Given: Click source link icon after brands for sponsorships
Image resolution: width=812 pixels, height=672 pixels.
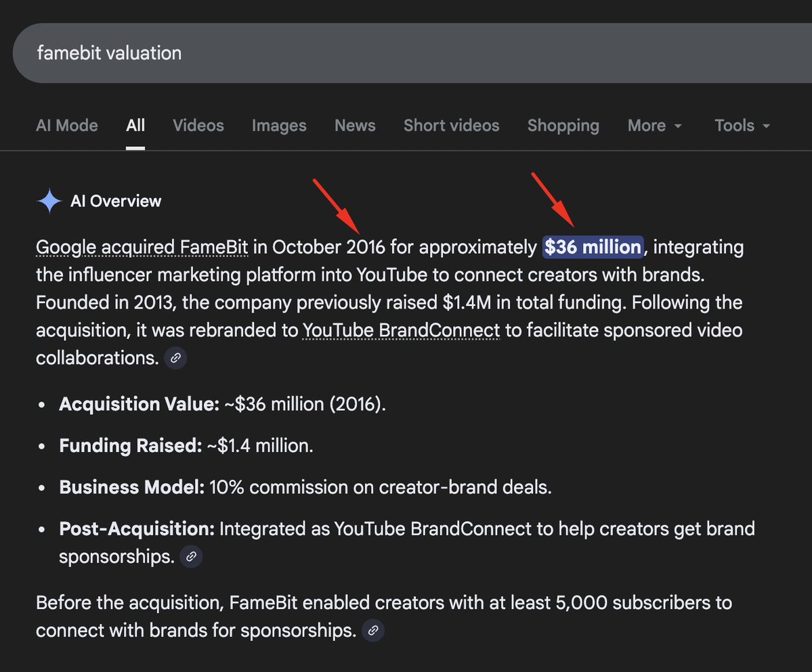Looking at the screenshot, I should [373, 631].
